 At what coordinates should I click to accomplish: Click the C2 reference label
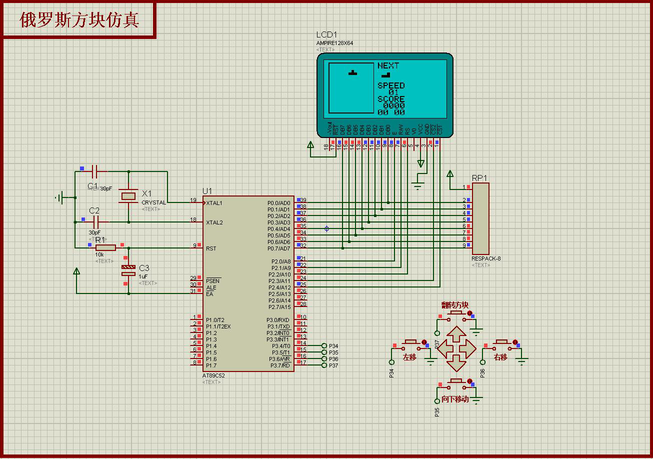click(x=94, y=211)
